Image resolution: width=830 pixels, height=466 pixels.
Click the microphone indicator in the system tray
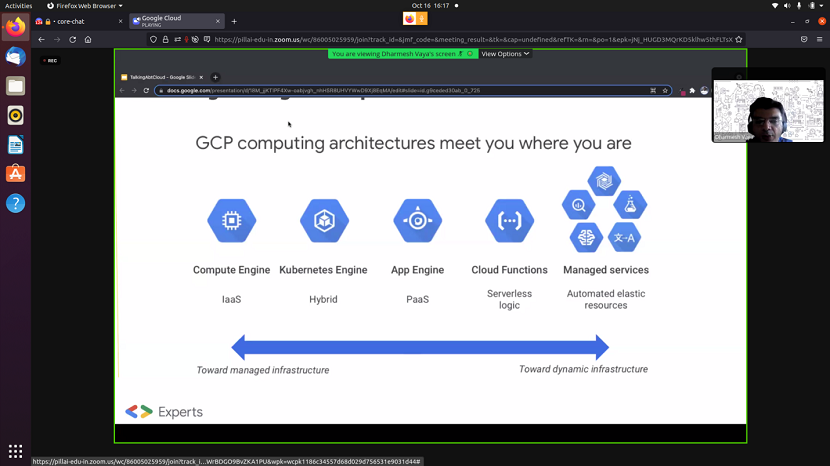tap(799, 6)
